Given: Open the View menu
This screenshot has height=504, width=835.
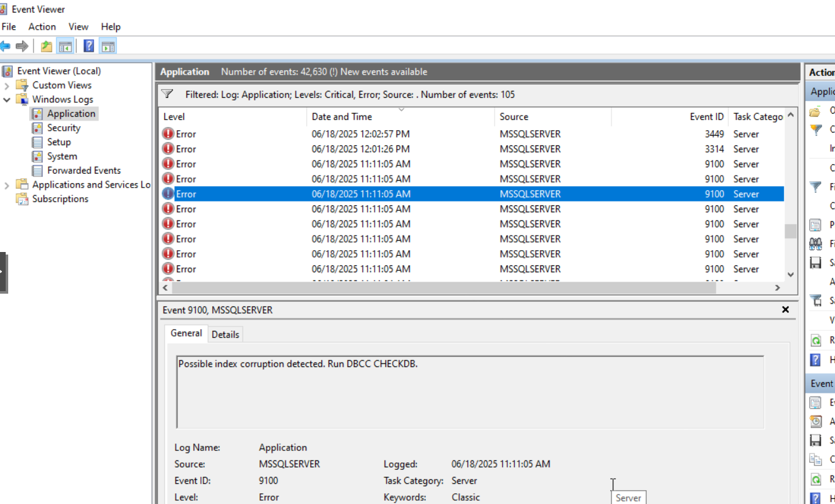Looking at the screenshot, I should [78, 27].
